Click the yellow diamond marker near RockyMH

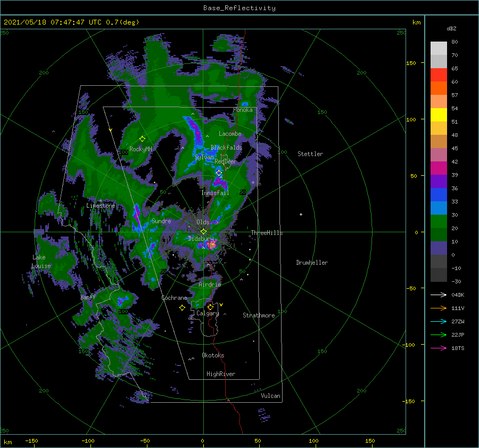142,139
